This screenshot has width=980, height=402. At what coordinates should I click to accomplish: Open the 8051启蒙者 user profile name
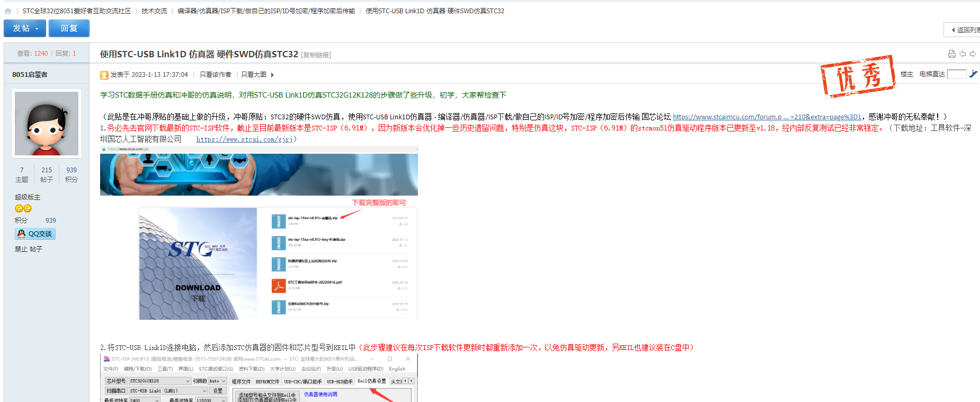[30, 75]
